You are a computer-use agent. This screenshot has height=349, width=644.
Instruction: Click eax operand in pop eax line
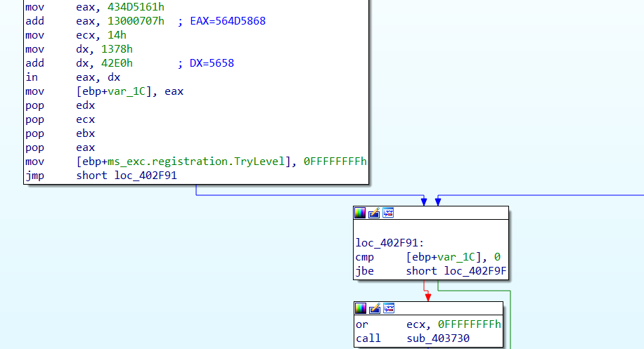click(x=86, y=147)
